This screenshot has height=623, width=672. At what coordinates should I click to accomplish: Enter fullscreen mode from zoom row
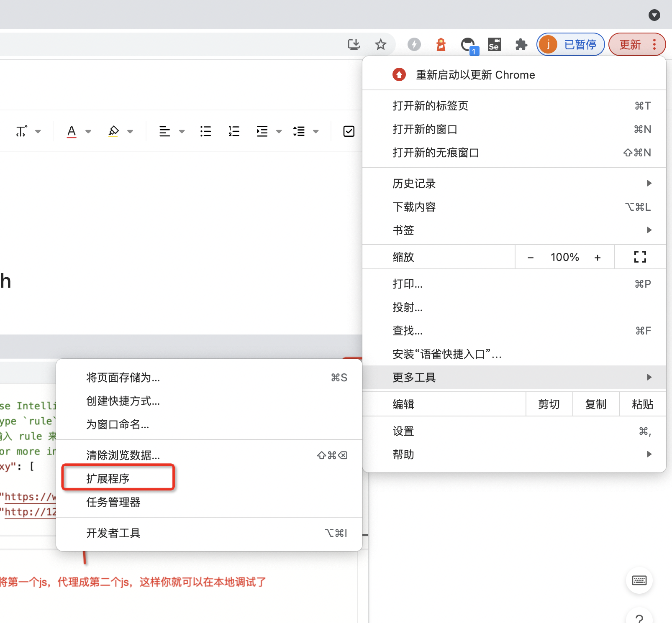click(640, 257)
